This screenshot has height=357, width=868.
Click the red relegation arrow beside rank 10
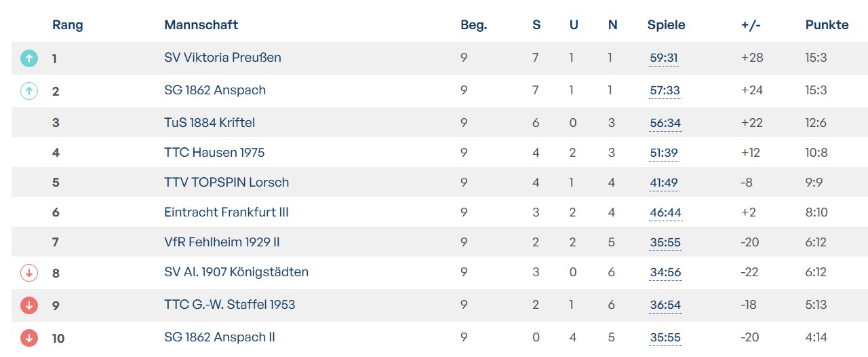[x=28, y=337]
